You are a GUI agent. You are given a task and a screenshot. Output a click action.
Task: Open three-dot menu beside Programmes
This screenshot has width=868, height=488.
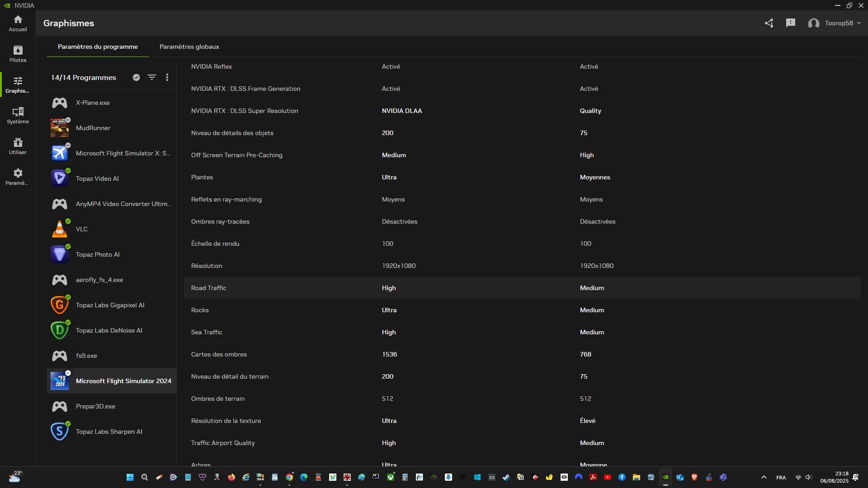click(x=167, y=77)
